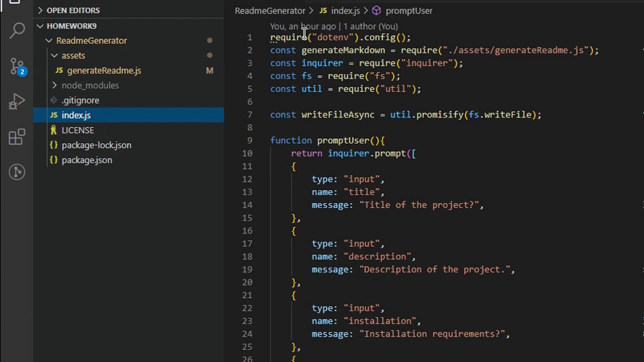Click the git blame annotation 'You, an hour ago'

click(303, 26)
